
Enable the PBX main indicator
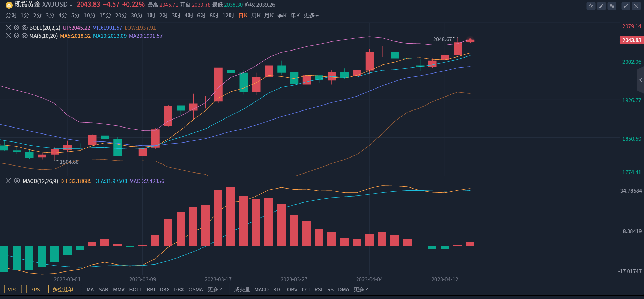(x=179, y=290)
